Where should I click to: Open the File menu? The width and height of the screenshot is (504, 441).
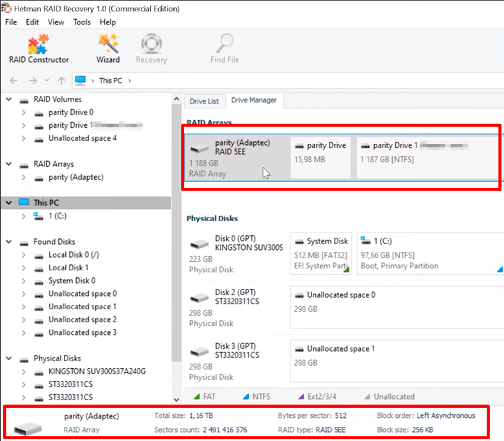point(11,22)
